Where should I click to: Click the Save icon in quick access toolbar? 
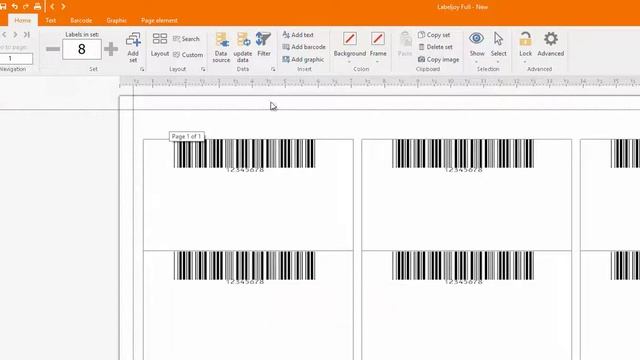pos(2,7)
